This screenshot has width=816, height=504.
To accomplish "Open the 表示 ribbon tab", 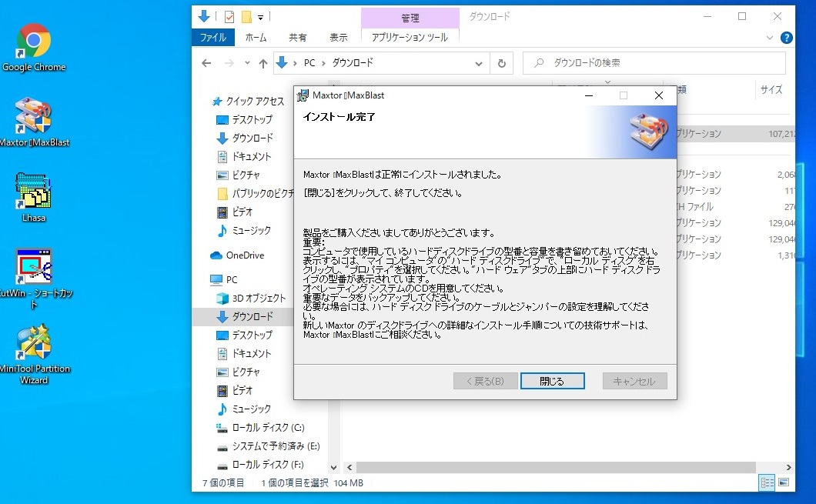I will tap(338, 38).
